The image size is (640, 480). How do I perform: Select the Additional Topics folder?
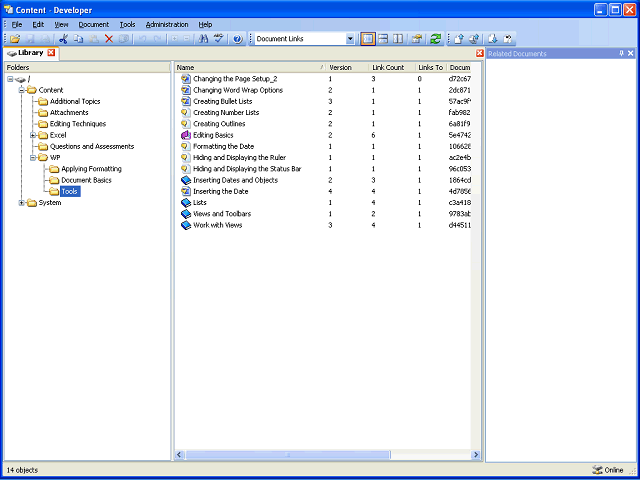[x=75, y=101]
